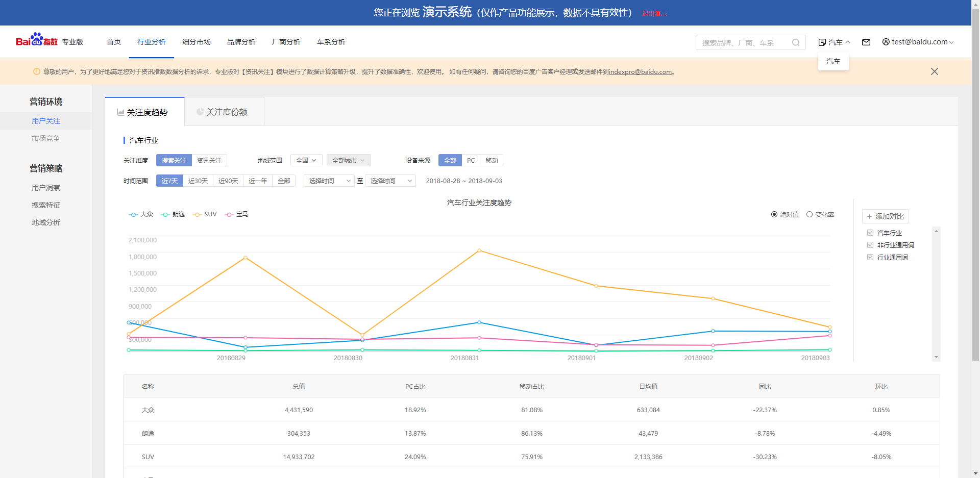Select the 变化率 radio button
980x478 pixels.
point(810,214)
